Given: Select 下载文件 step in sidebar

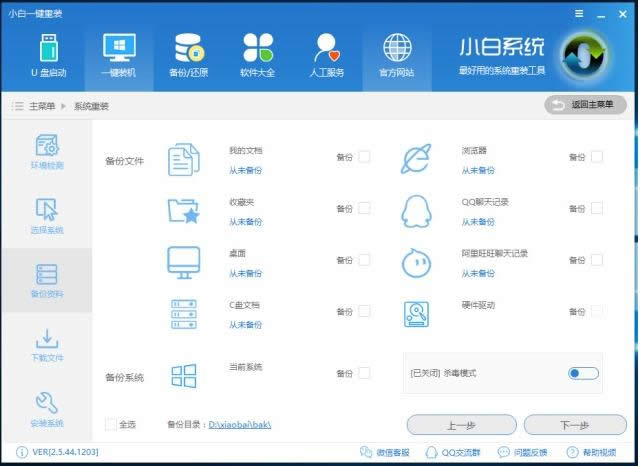Looking at the screenshot, I should 47,345.
